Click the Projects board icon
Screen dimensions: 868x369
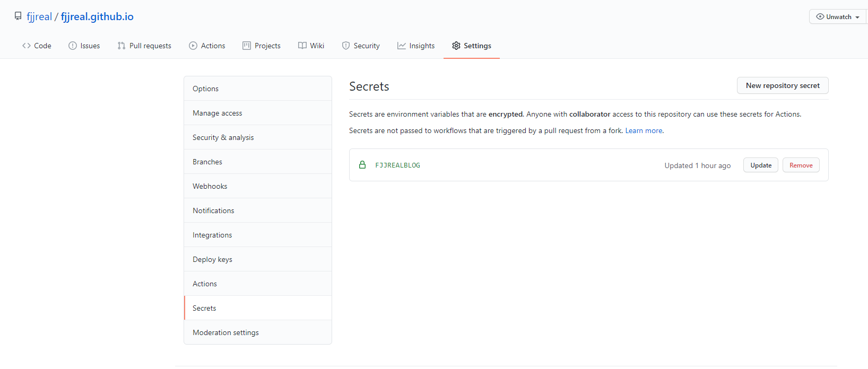(247, 46)
